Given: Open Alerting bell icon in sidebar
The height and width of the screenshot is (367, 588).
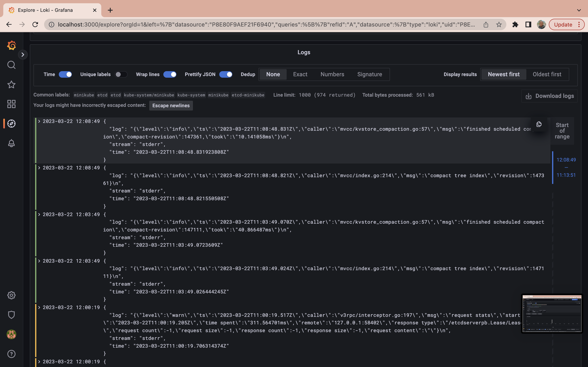Looking at the screenshot, I should pyautogui.click(x=11, y=143).
